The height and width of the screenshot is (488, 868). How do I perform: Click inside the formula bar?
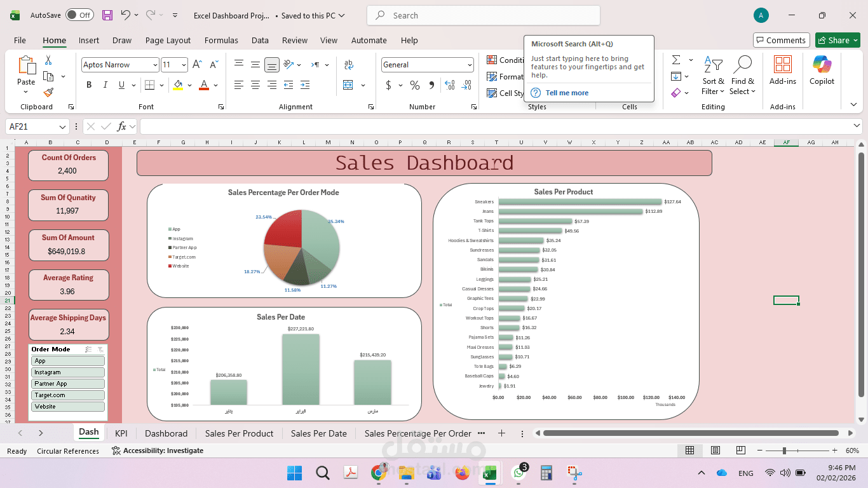click(x=445, y=126)
